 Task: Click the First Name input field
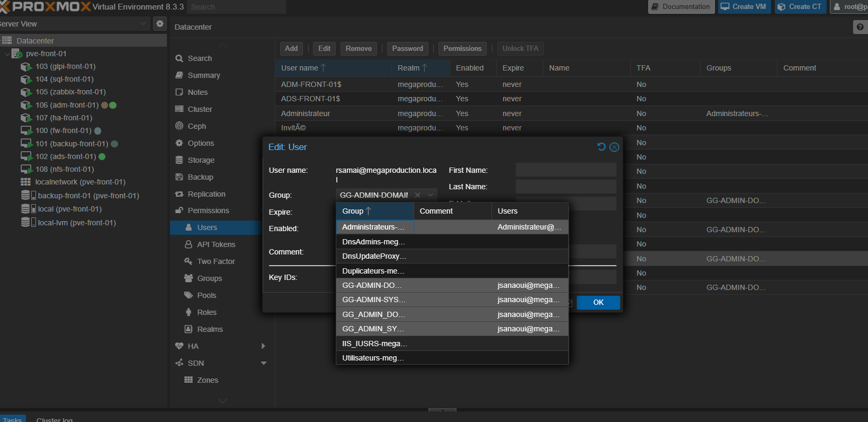(566, 170)
